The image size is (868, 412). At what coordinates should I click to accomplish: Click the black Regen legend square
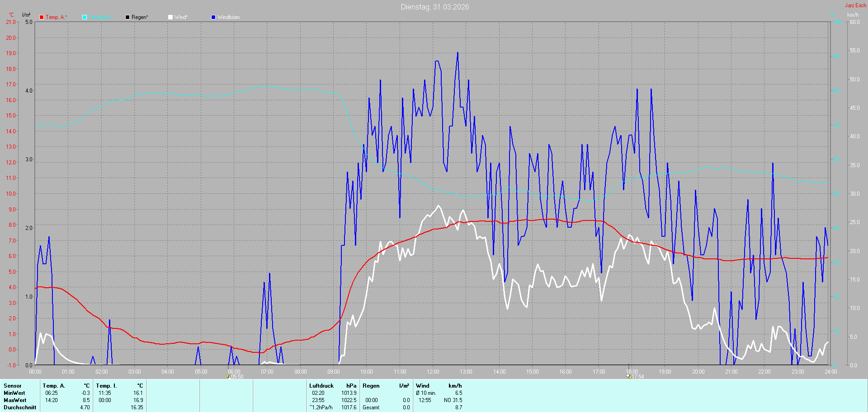point(127,17)
